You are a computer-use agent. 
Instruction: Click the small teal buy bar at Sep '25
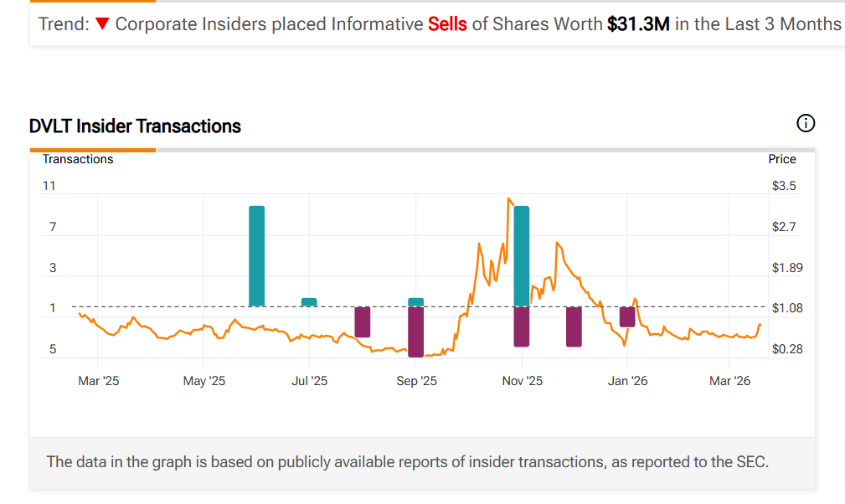coord(416,302)
